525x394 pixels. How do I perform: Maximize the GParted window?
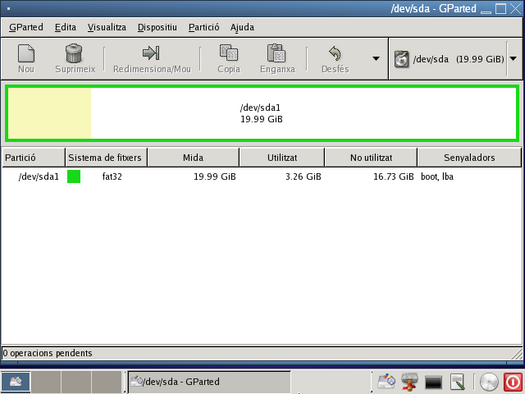point(501,8)
